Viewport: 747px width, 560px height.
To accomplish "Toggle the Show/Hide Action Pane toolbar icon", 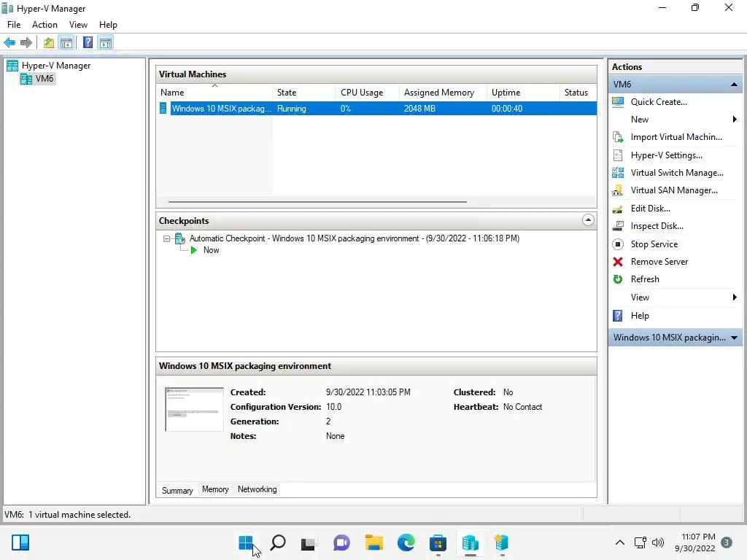I will click(106, 43).
